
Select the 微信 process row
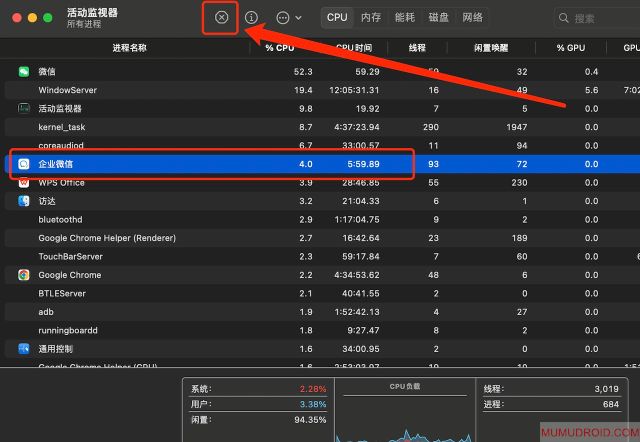322,72
